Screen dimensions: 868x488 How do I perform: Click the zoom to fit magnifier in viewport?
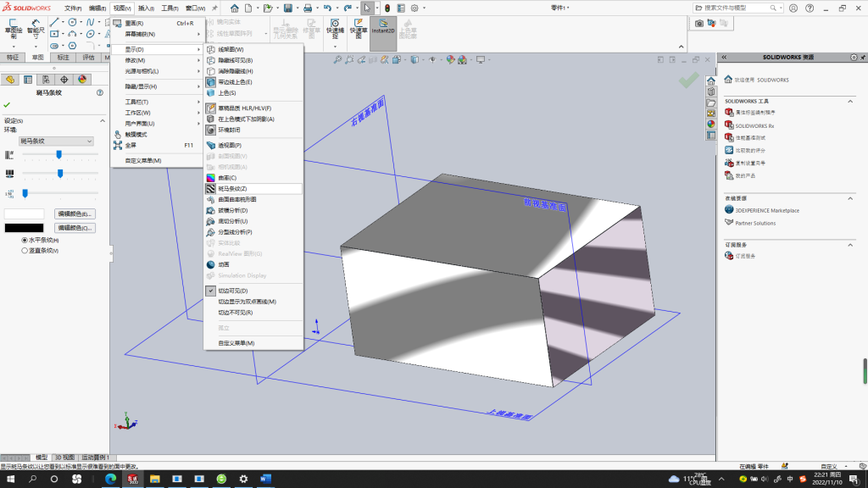pyautogui.click(x=337, y=60)
